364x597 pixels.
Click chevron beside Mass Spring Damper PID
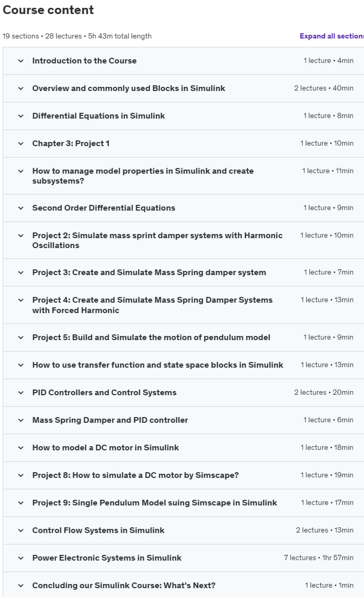click(21, 420)
